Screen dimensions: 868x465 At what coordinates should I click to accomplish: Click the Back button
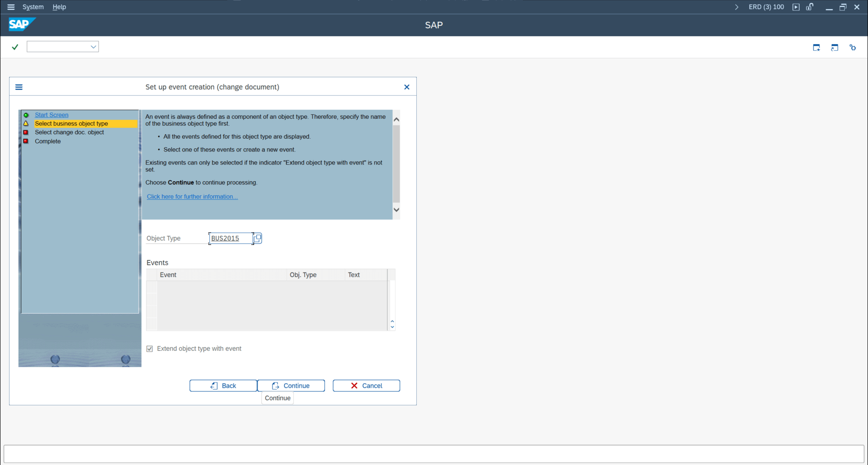point(223,385)
